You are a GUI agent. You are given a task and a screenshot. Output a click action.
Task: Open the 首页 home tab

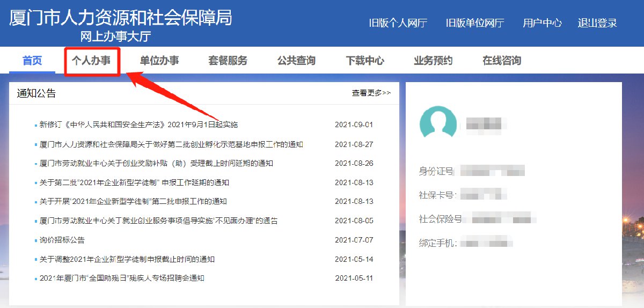click(32, 61)
